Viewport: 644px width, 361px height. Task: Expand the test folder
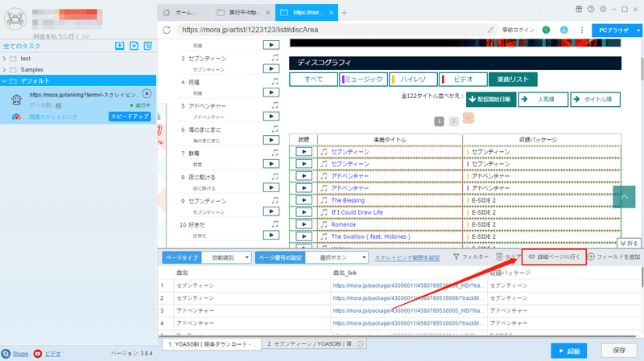tap(5, 59)
